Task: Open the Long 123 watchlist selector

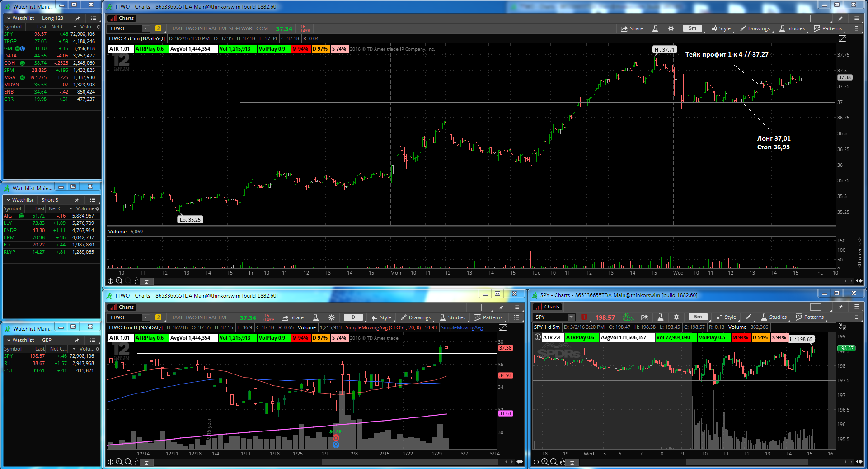Action: pyautogui.click(x=53, y=18)
